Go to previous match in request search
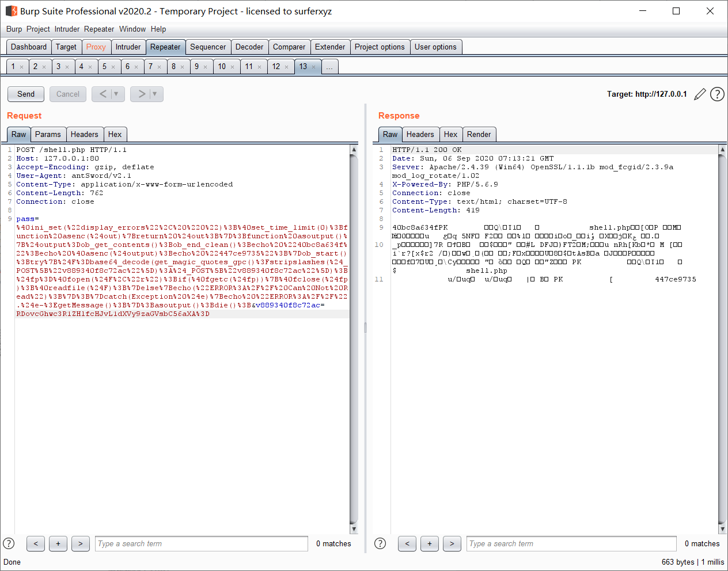The image size is (728, 571). [36, 543]
